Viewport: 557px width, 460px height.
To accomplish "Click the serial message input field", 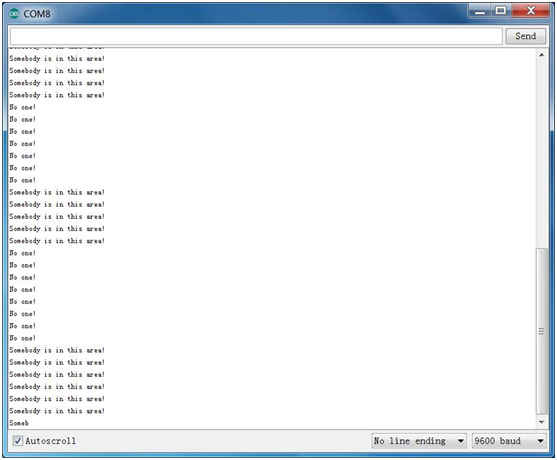I will (x=256, y=36).
